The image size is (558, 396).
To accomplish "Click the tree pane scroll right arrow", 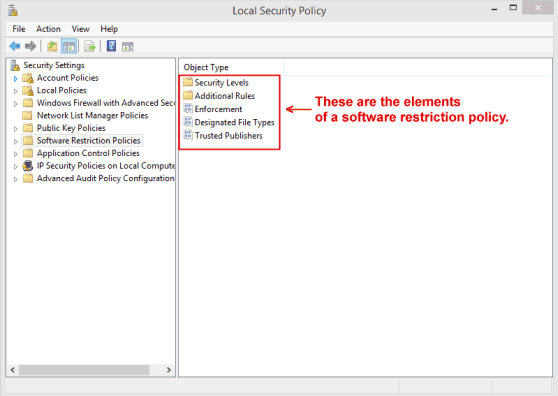I will pyautogui.click(x=169, y=370).
